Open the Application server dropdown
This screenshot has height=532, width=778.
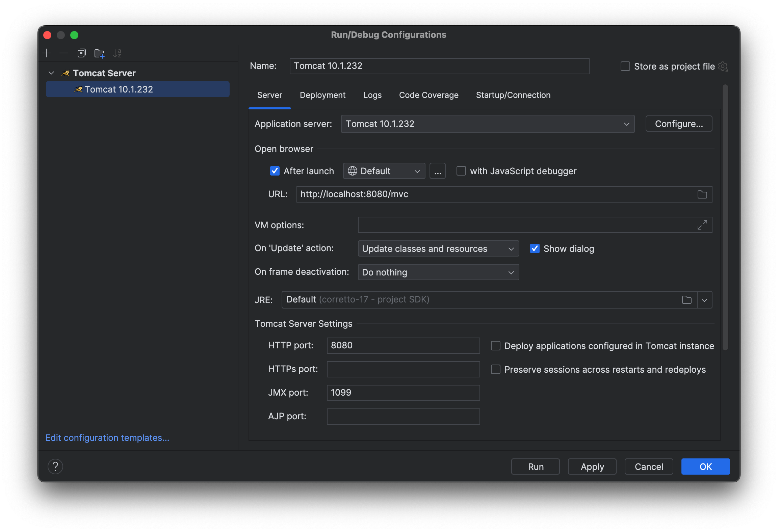626,124
